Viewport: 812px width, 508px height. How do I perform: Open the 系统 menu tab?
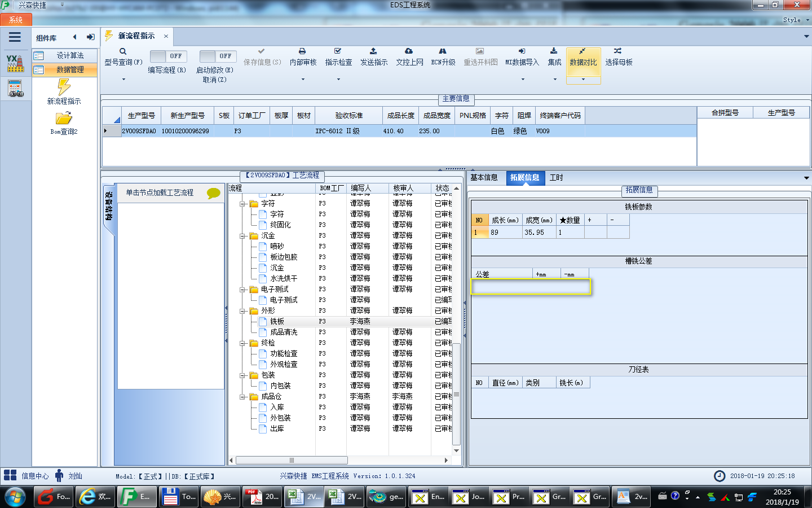coord(16,20)
